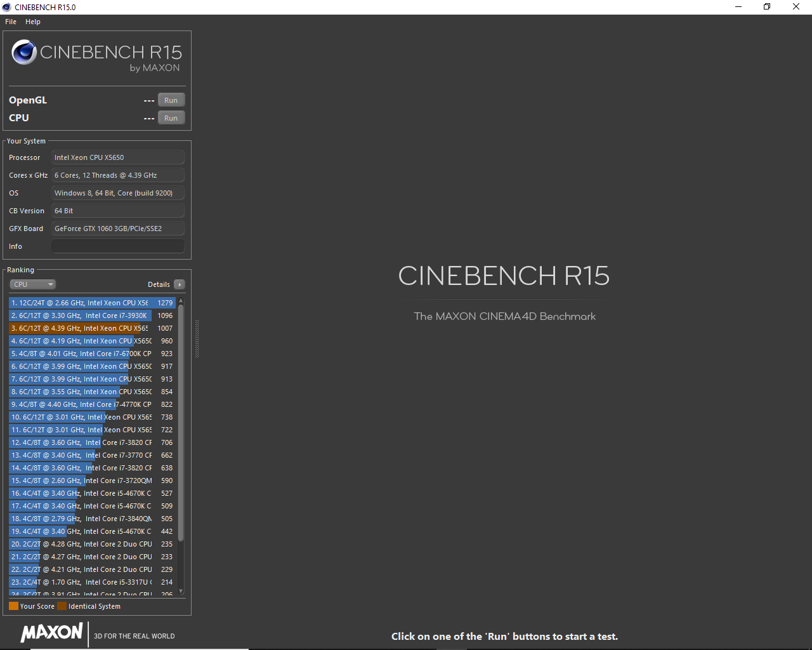Screen dimensions: 812x650
Task: Click ranking list scroll up arrow
Action: pos(181,300)
